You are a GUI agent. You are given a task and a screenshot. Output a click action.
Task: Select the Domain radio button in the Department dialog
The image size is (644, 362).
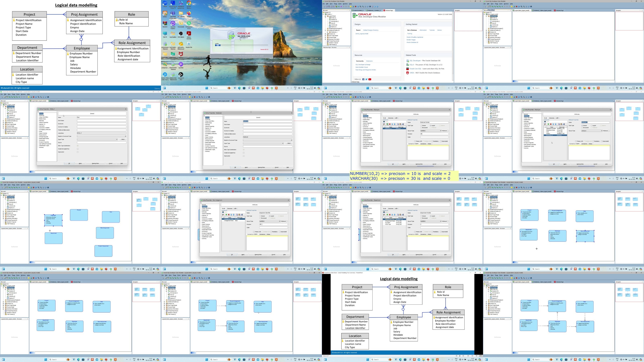pyautogui.click(x=421, y=216)
